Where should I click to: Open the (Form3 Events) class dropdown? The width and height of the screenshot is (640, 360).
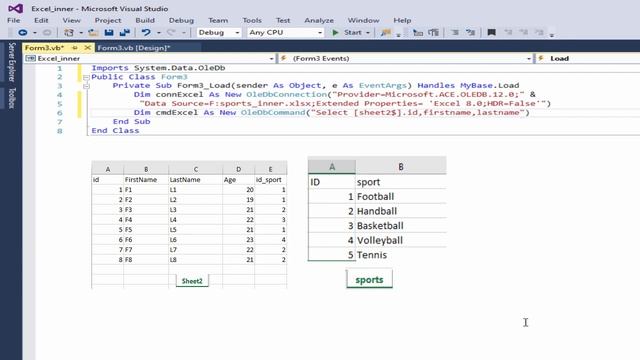click(406, 58)
